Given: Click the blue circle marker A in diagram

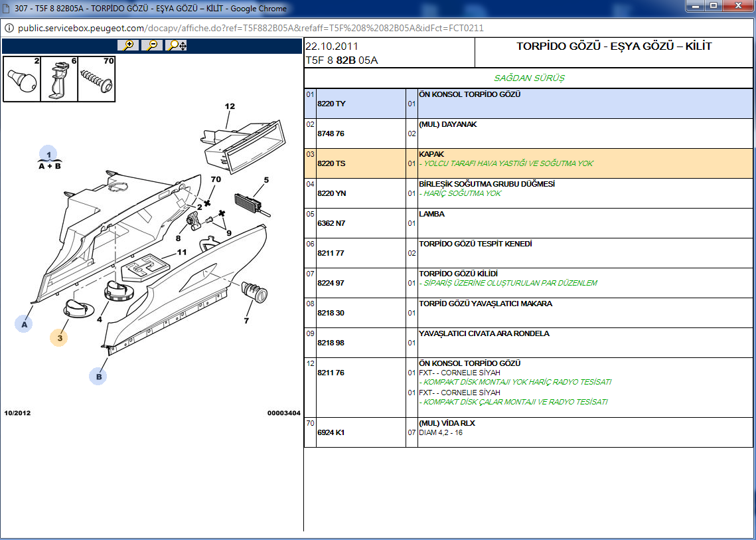Looking at the screenshot, I should (25, 324).
